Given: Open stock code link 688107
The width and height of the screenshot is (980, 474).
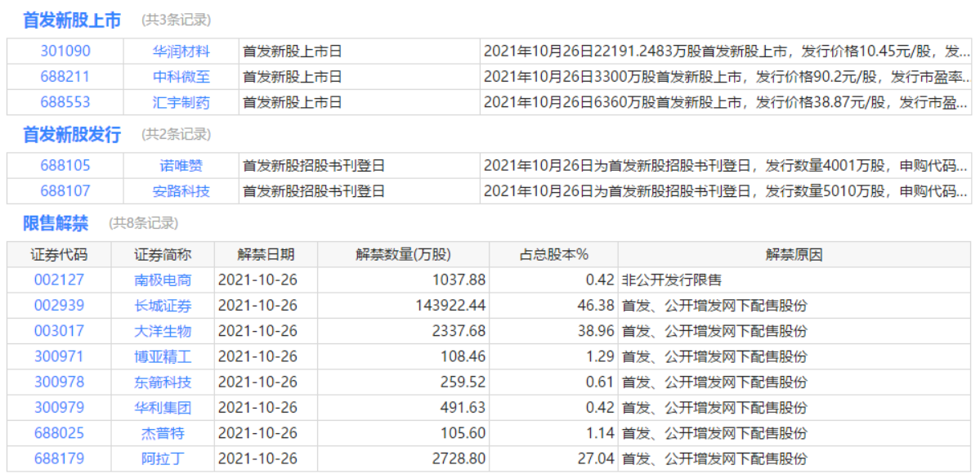Looking at the screenshot, I should 65,191.
